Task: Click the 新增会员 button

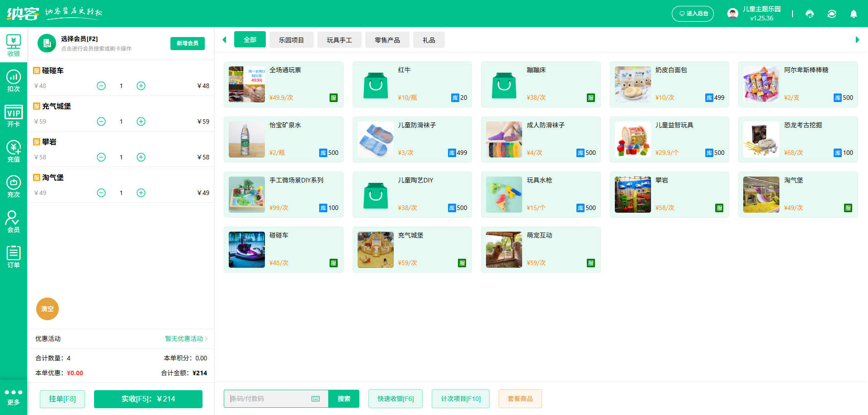Action: [x=187, y=43]
